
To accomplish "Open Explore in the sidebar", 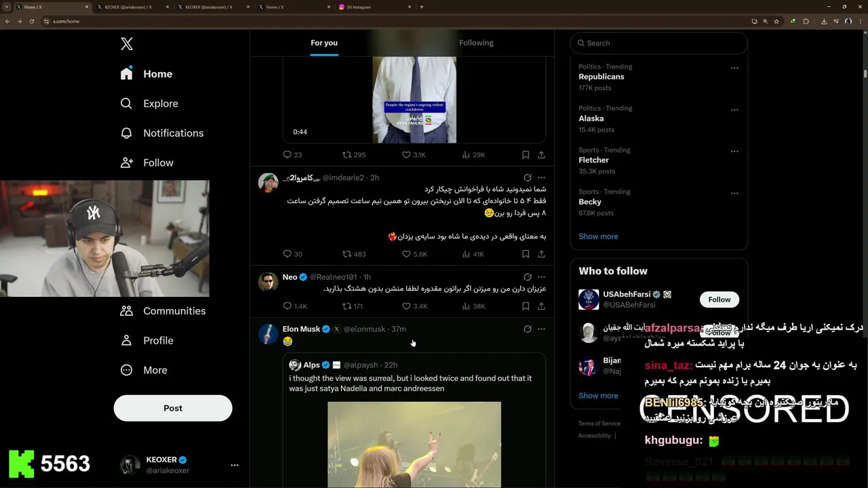I will coord(149,104).
